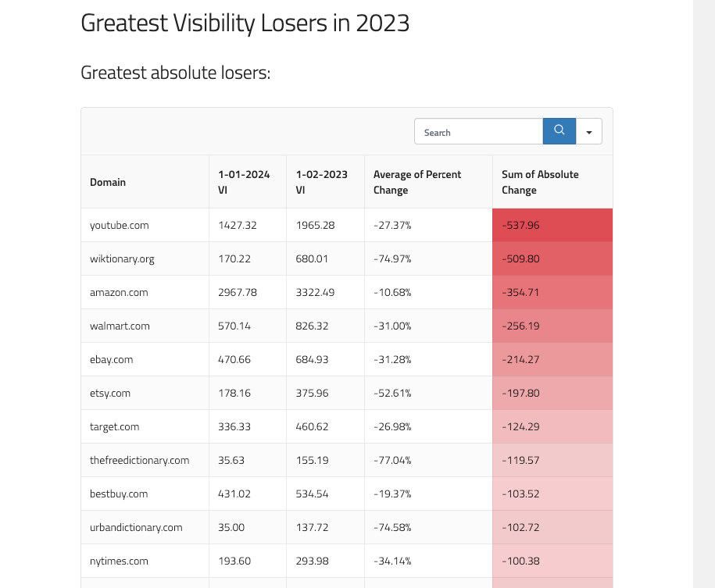Click the amazon.com domain cell
The height and width of the screenshot is (588, 715).
click(x=119, y=292)
